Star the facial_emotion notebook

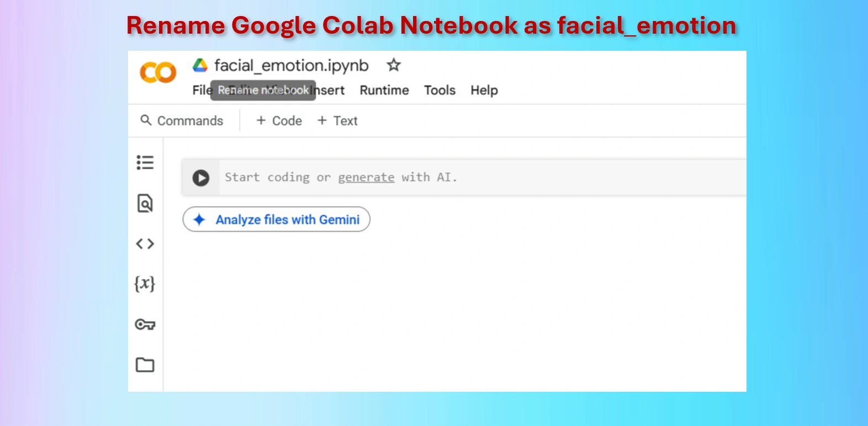pyautogui.click(x=394, y=65)
